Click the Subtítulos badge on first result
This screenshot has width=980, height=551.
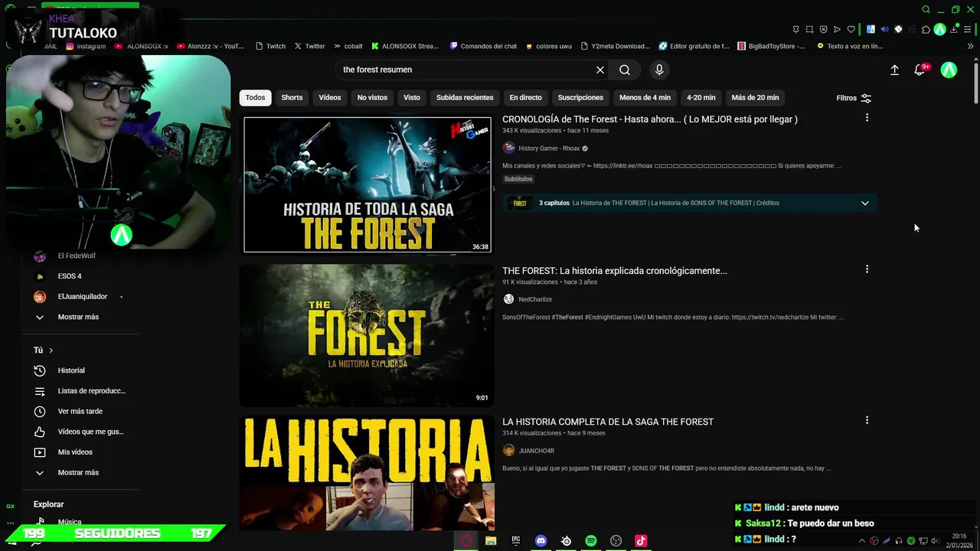tap(518, 179)
